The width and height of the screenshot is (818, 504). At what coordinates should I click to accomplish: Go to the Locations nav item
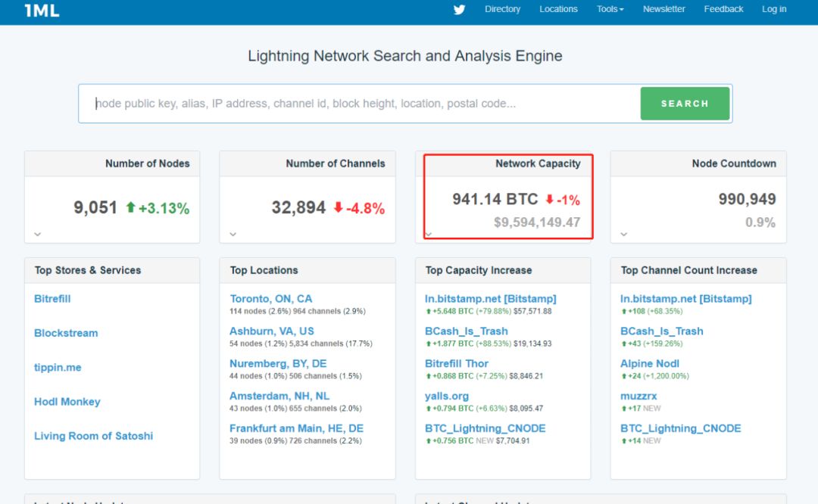[558, 9]
